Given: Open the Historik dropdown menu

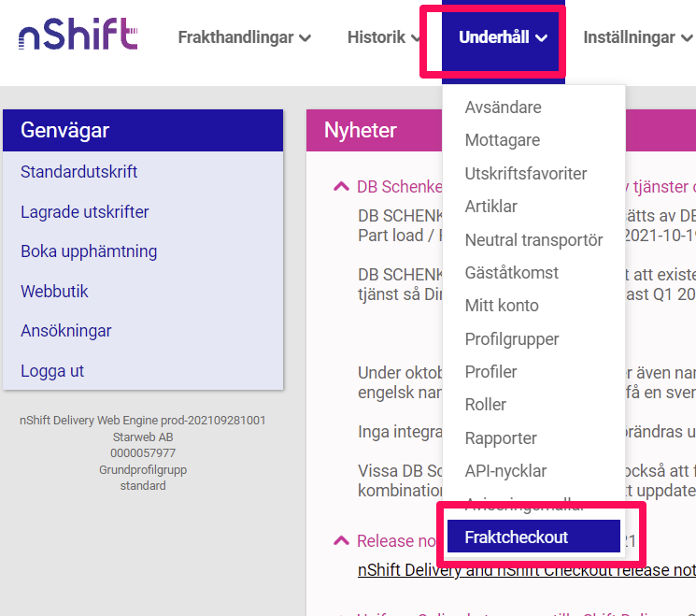Looking at the screenshot, I should 384,37.
